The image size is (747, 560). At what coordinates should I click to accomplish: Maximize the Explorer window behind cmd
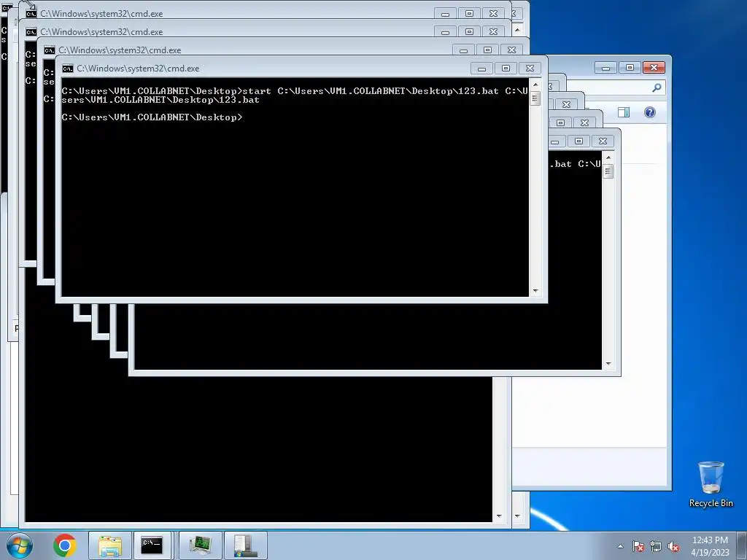coord(630,68)
